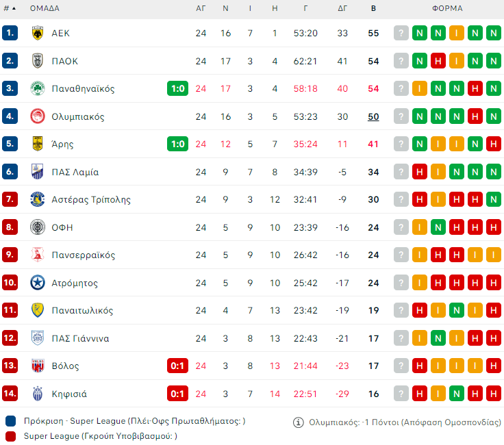
Task: Open the ΠΑΣ Λαμία team link
Action: point(75,172)
